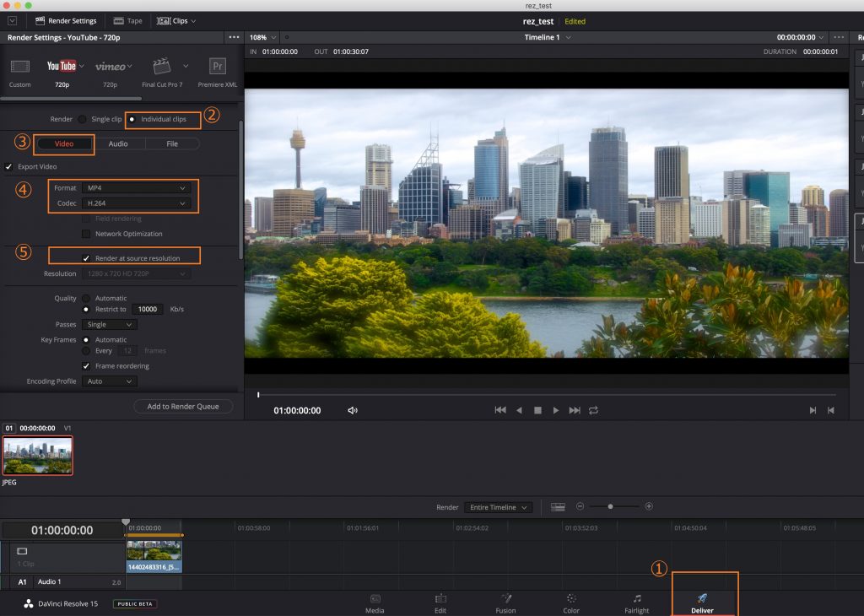Toggle the Tape panel
Screen dimensions: 864x616
(128, 21)
